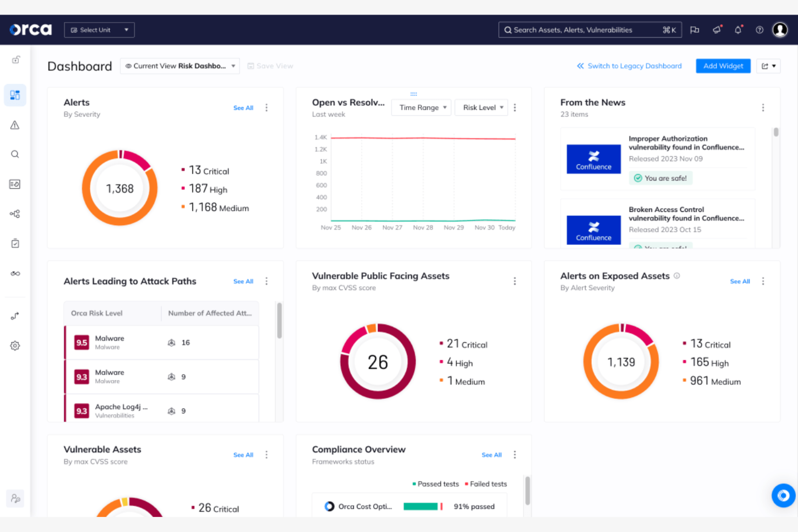The image size is (798, 532).
Task: Open the Current View Risk Dashboard selector
Action: (180, 66)
